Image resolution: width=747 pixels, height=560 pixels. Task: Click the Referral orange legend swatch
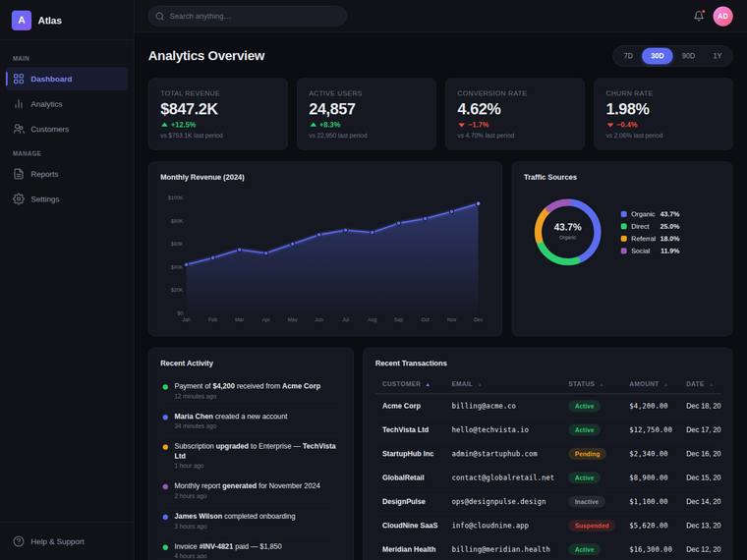[x=623, y=239]
